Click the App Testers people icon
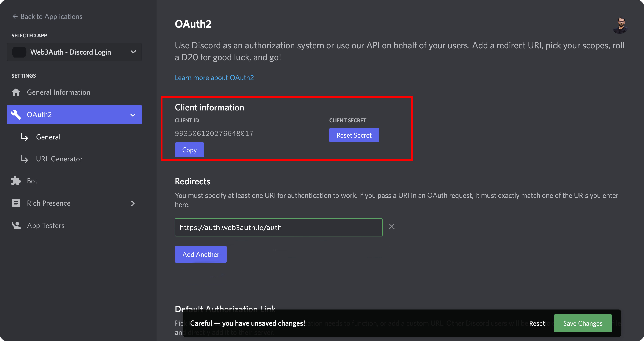Screen dimensions: 644x341 (16, 225)
